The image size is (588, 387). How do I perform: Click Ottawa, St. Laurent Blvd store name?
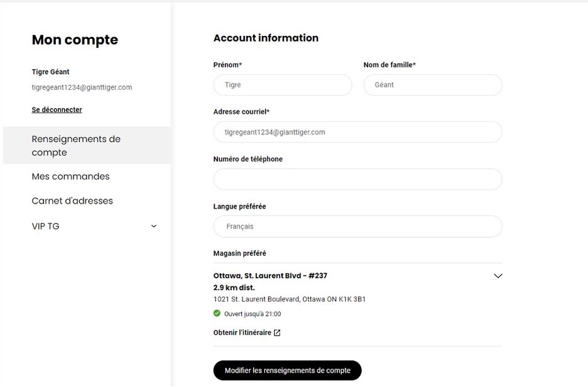click(270, 276)
